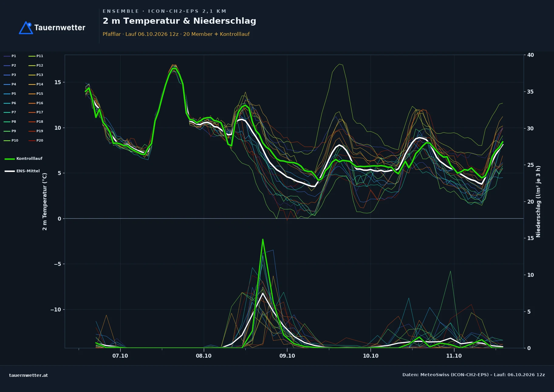554x392 pixels.
Task: Click the −10 value on temperature axis
Action: [56, 310]
